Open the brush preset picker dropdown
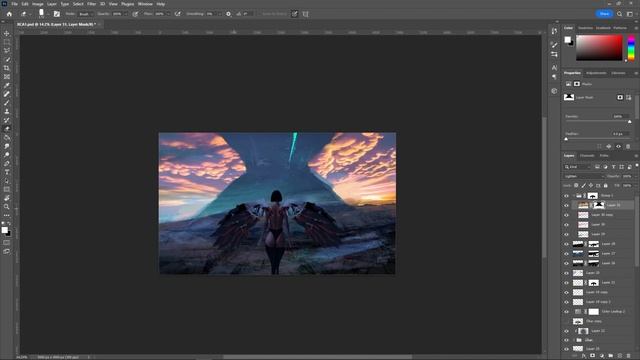The image size is (640, 360). [48, 15]
